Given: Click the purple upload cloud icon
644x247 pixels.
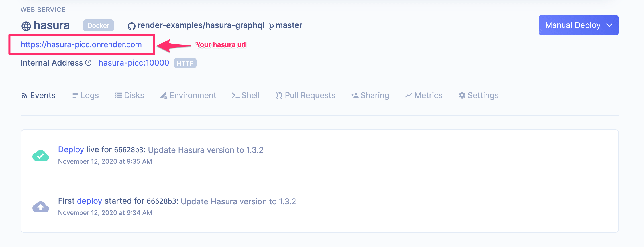Looking at the screenshot, I should point(41,207).
